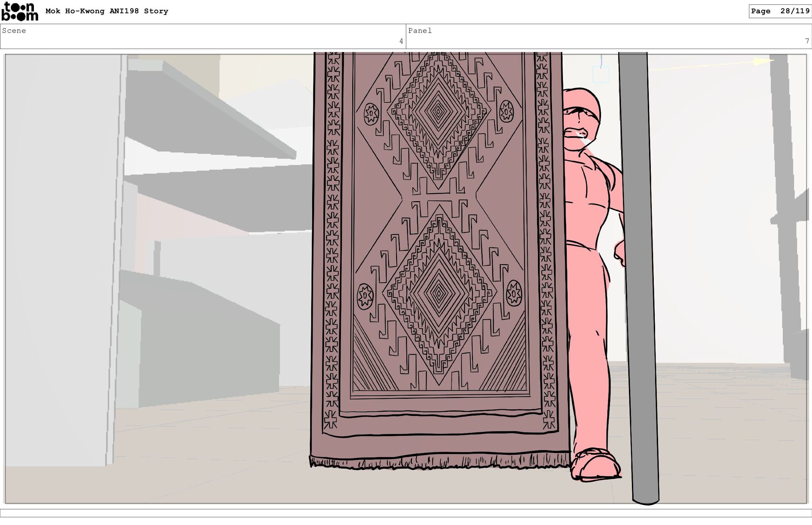
Task: Click the upper diamond motif on the rug
Action: point(439,112)
